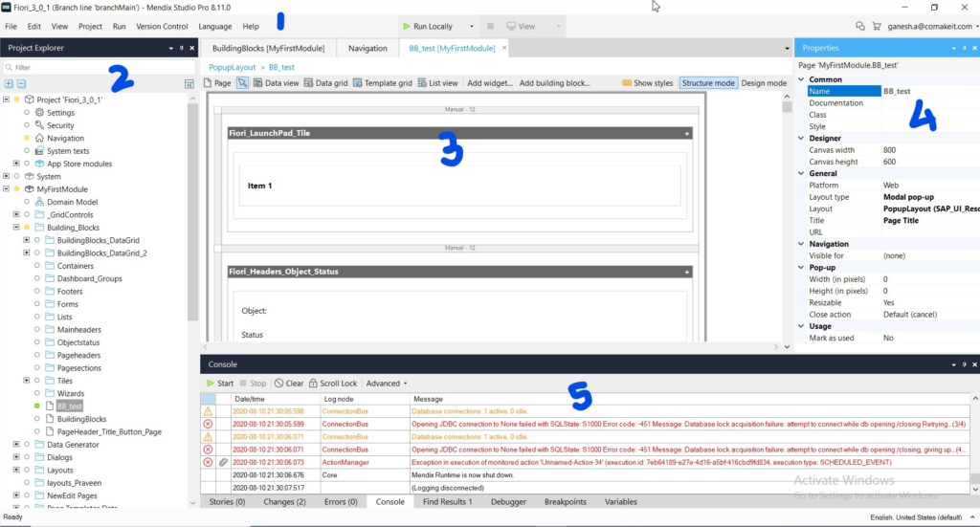Click Add widget... button

coord(489,83)
